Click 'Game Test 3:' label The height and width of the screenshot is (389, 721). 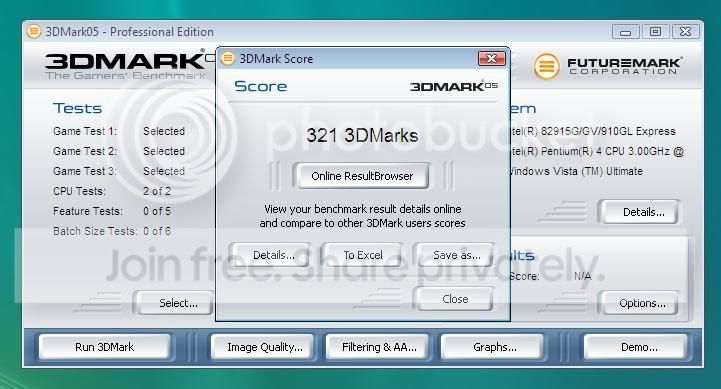pos(85,171)
